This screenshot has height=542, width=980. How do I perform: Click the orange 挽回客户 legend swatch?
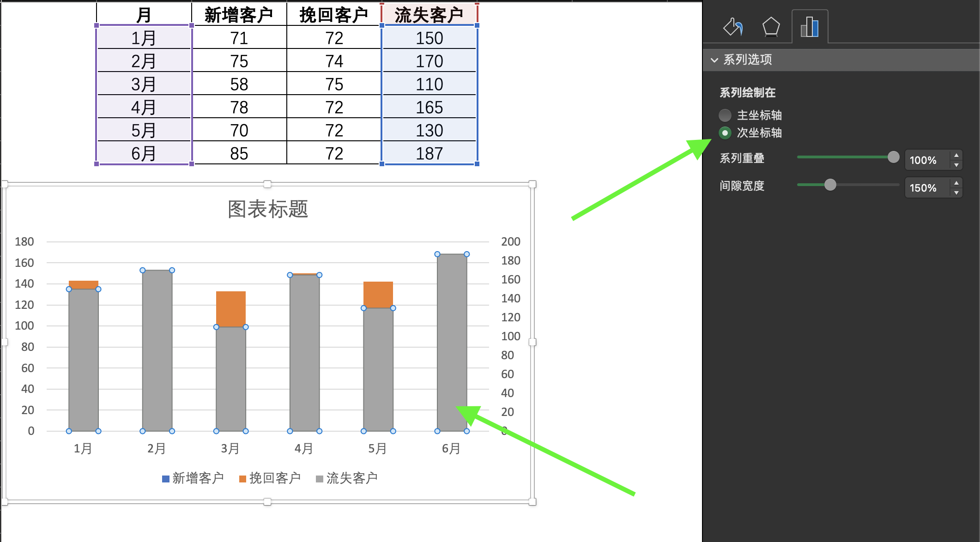point(242,479)
